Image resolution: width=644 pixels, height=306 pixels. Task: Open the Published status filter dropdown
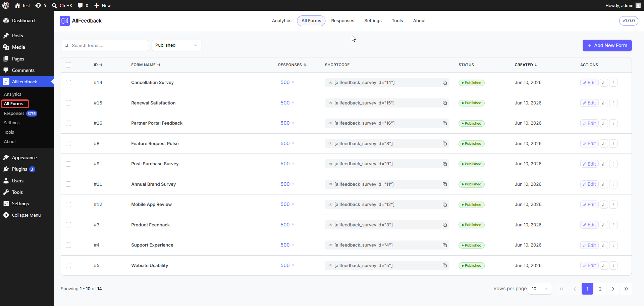[x=176, y=45]
